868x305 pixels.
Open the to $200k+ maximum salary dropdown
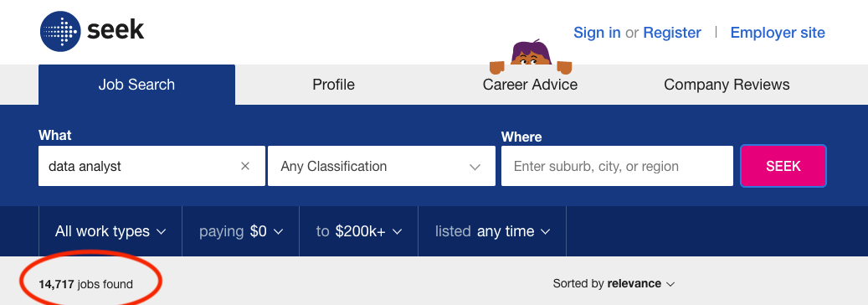pos(359,231)
